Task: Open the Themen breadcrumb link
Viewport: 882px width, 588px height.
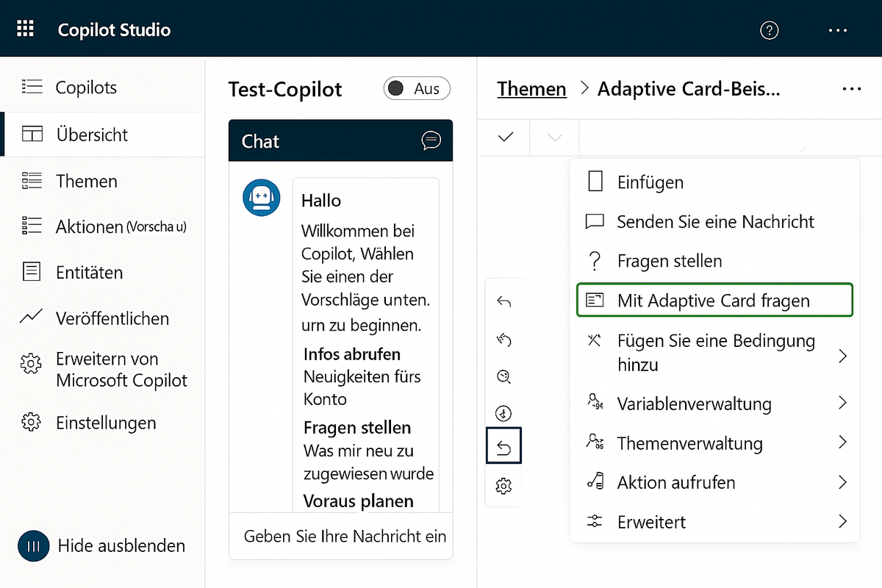Action: (531, 88)
